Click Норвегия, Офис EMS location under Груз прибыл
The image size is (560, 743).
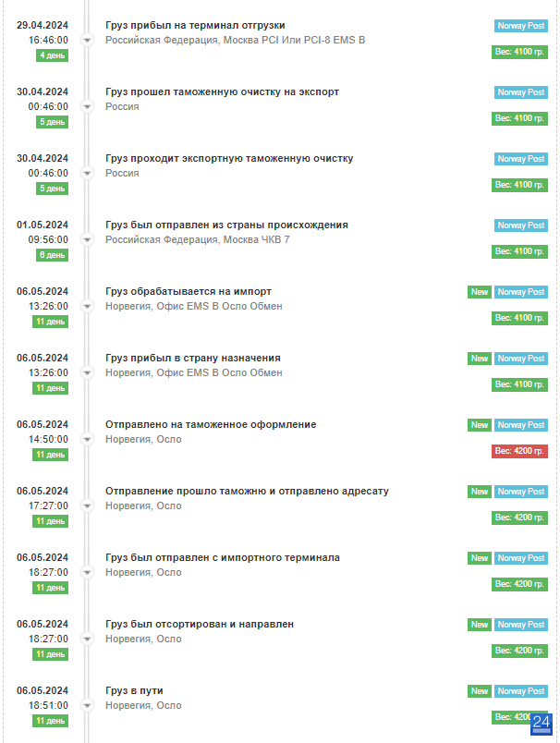(x=194, y=373)
